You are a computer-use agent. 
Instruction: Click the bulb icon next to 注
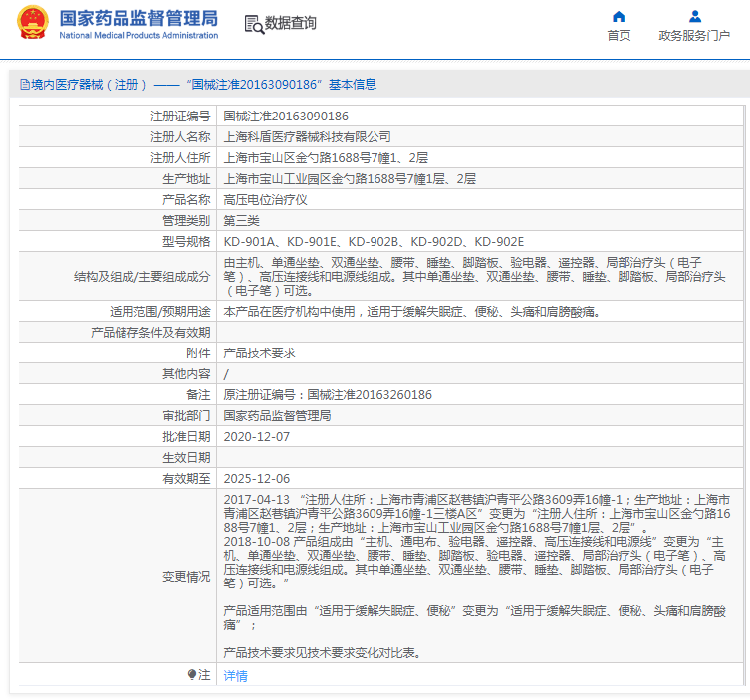(192, 675)
